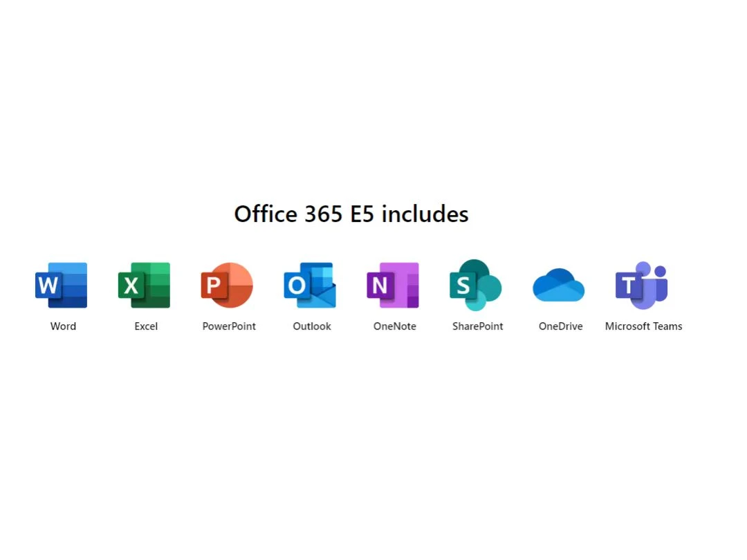747x560 pixels.
Task: Open SharePoint via its teal icon
Action: pyautogui.click(x=476, y=284)
